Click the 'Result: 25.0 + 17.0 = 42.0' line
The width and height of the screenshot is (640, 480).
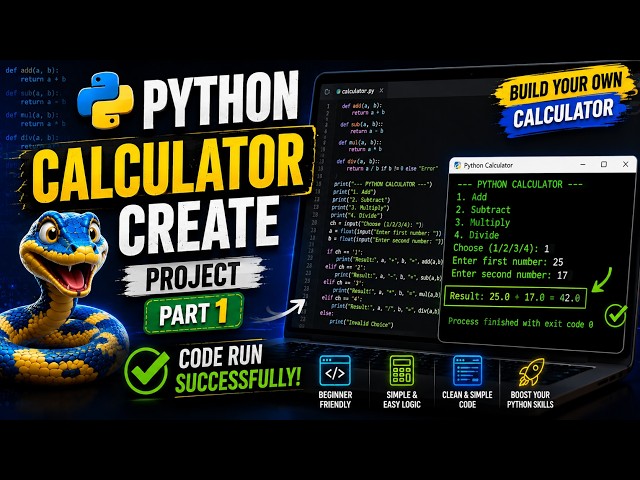tap(515, 297)
